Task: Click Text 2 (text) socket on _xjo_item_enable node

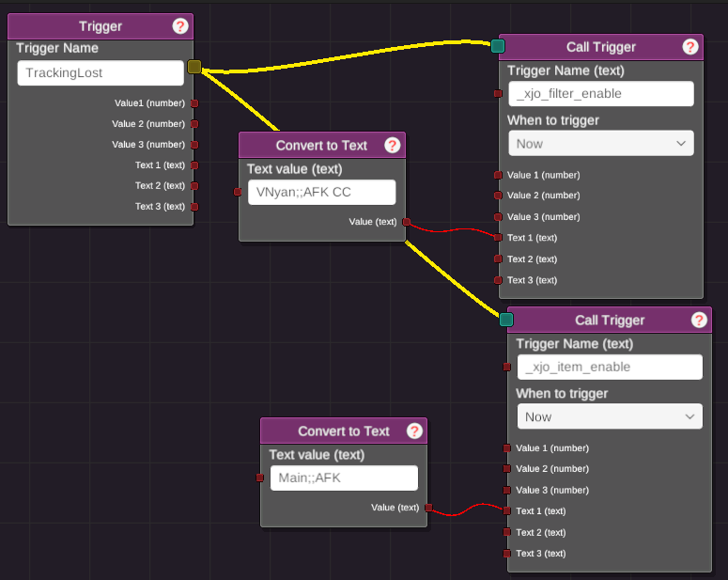Action: [x=507, y=532]
